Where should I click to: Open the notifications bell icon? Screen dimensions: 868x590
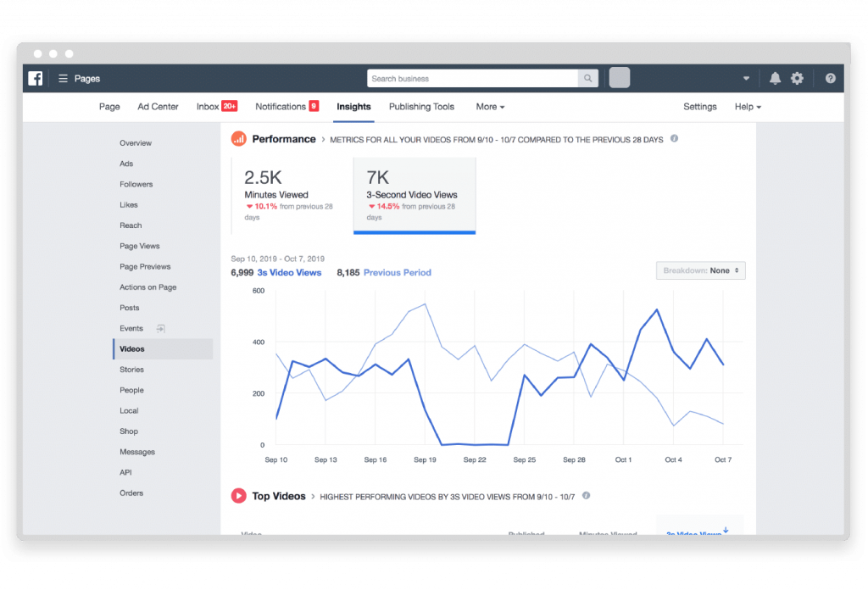point(775,77)
